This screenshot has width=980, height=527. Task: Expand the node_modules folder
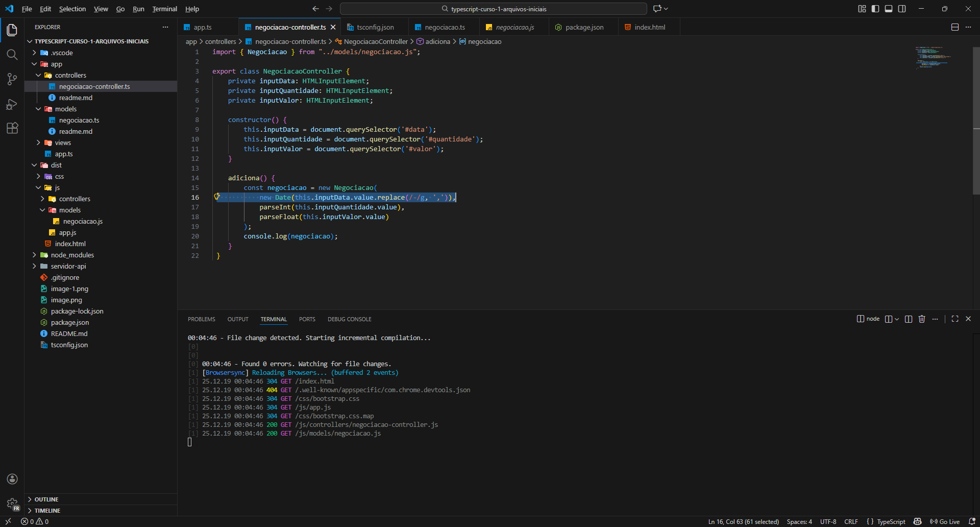(x=72, y=255)
